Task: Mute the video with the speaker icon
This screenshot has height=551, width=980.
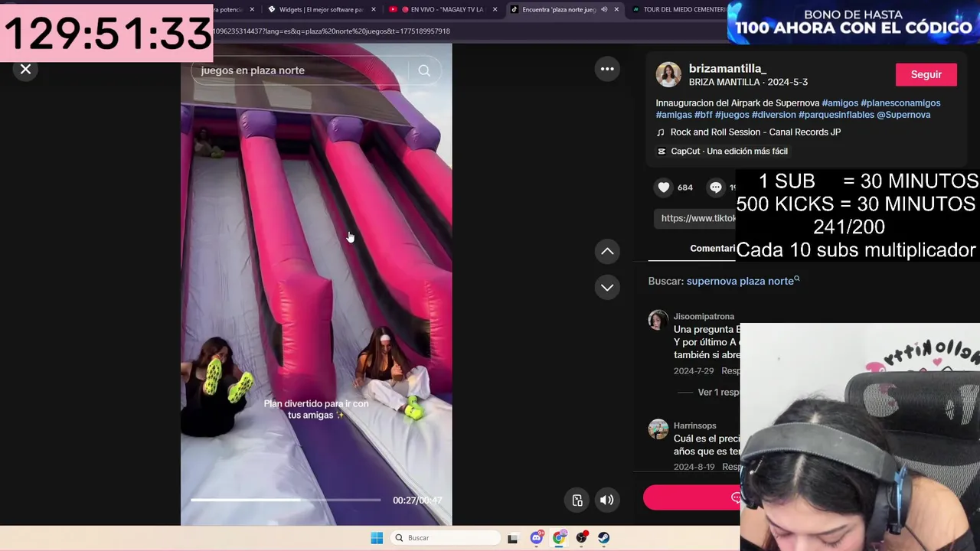Action: (x=606, y=500)
